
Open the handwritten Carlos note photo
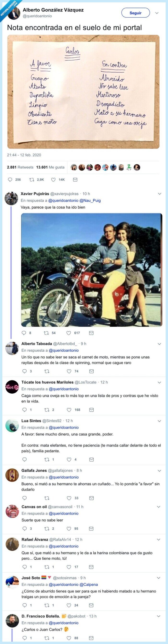[83, 92]
